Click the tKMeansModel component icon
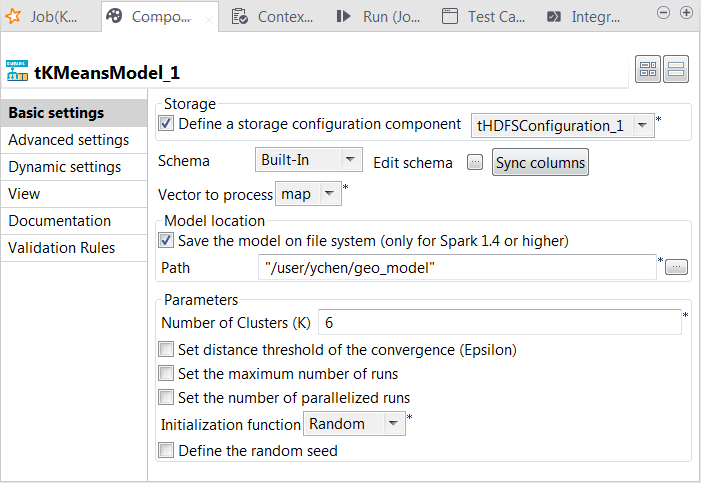 [17, 70]
